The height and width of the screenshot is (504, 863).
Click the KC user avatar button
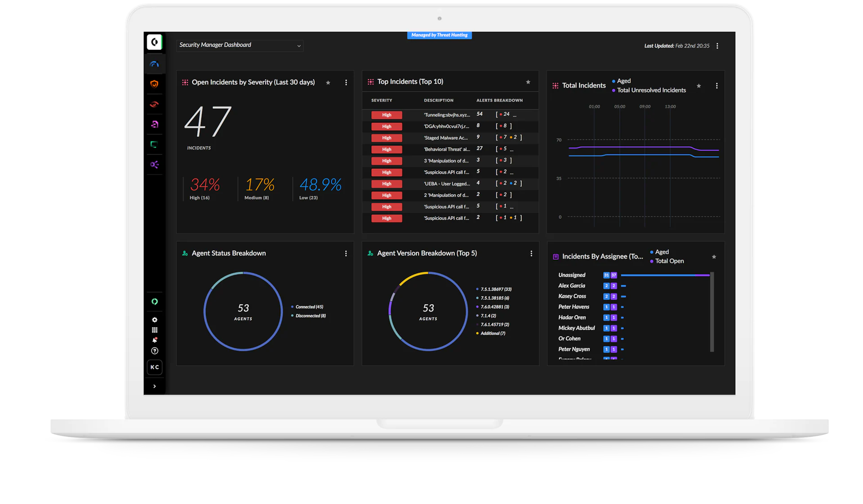point(155,367)
